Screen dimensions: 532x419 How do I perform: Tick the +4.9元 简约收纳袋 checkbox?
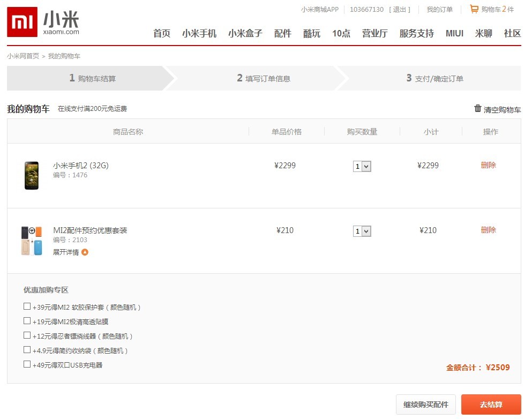tap(27, 350)
